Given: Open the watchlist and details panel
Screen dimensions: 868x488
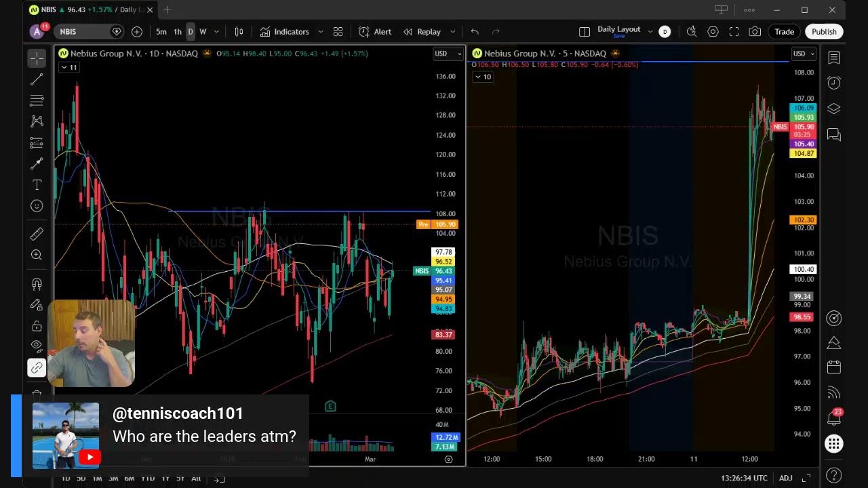Looking at the screenshot, I should pos(834,58).
